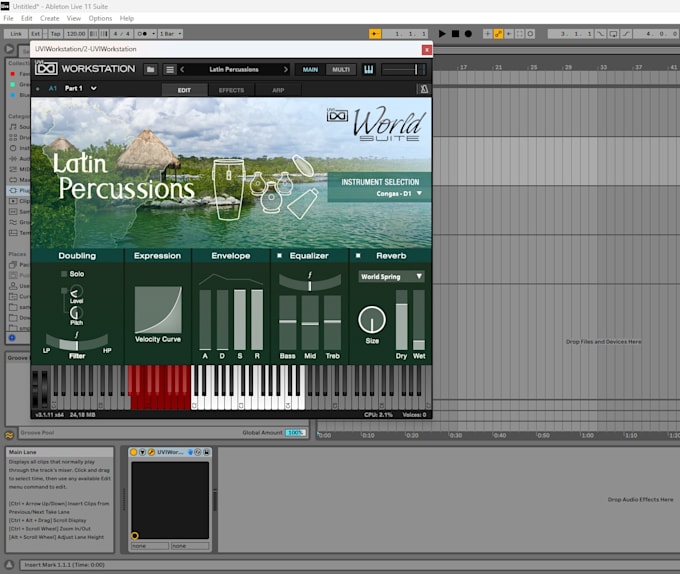Save device preset with disk icon
680x574 pixels.
click(x=206, y=452)
